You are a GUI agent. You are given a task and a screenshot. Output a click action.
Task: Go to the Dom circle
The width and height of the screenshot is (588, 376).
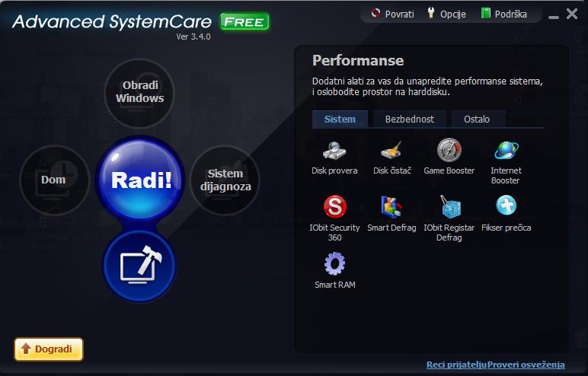54,180
